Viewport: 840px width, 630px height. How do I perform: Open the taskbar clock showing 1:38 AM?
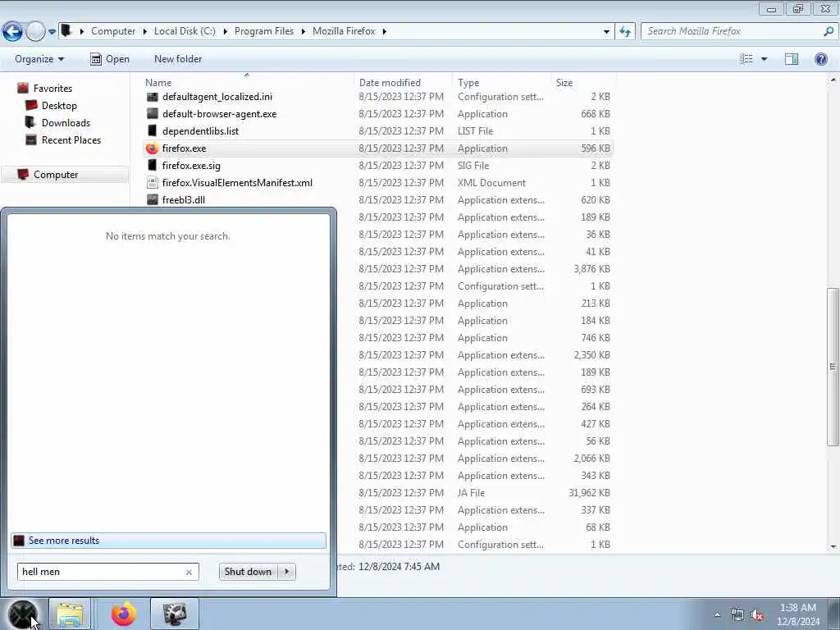click(x=798, y=614)
